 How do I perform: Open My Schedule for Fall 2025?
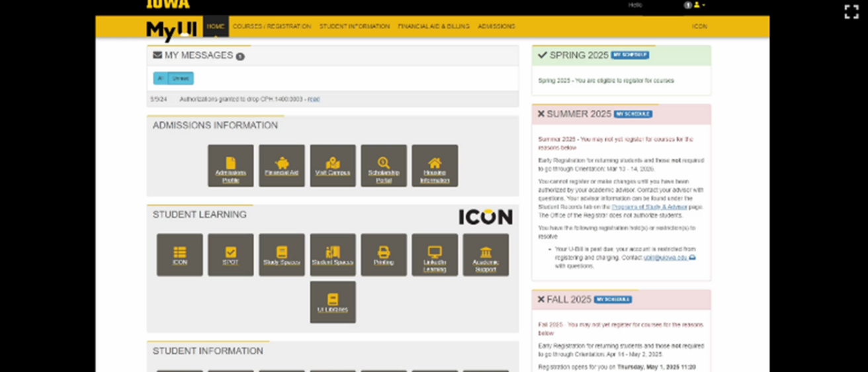point(613,299)
